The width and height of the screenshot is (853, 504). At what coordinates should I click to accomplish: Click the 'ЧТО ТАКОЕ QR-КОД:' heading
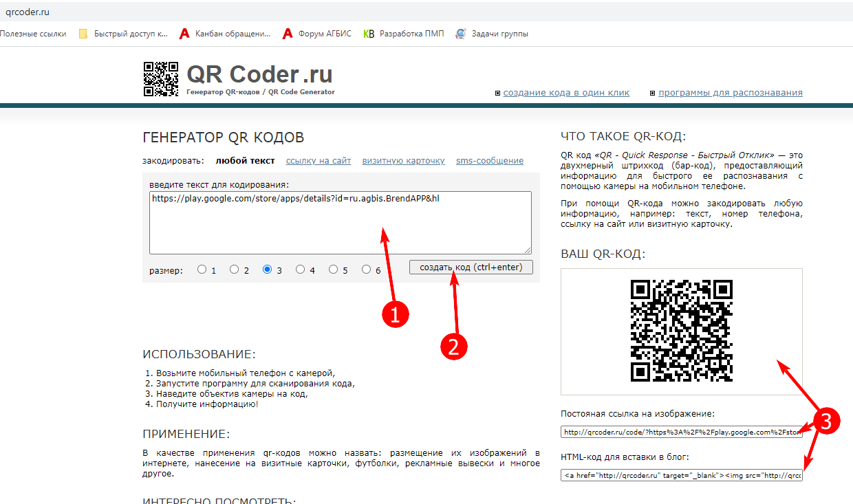(x=623, y=135)
